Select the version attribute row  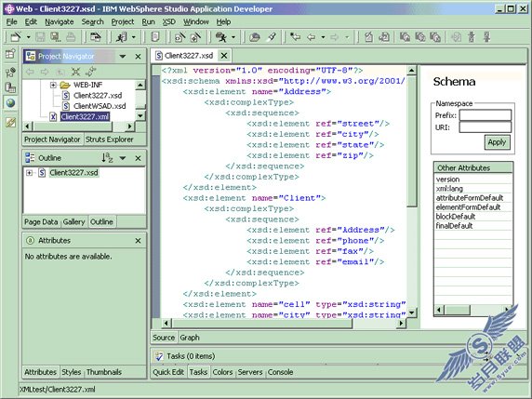pyautogui.click(x=473, y=180)
